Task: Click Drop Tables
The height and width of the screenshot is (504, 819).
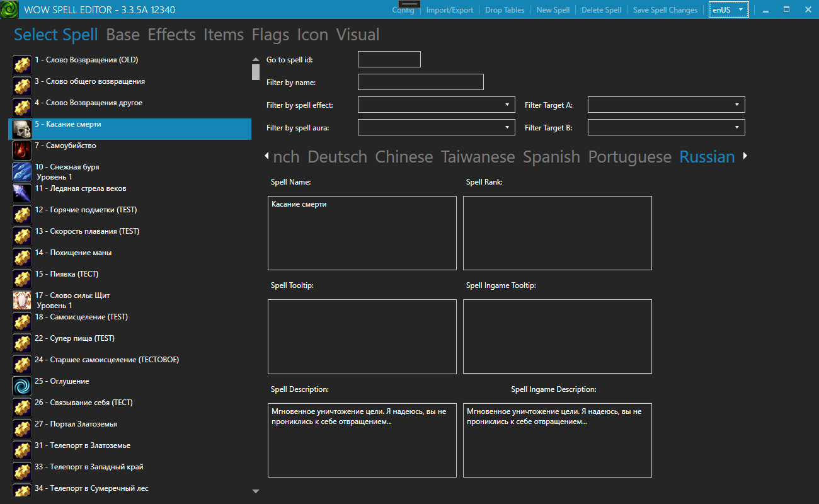Action: (505, 10)
